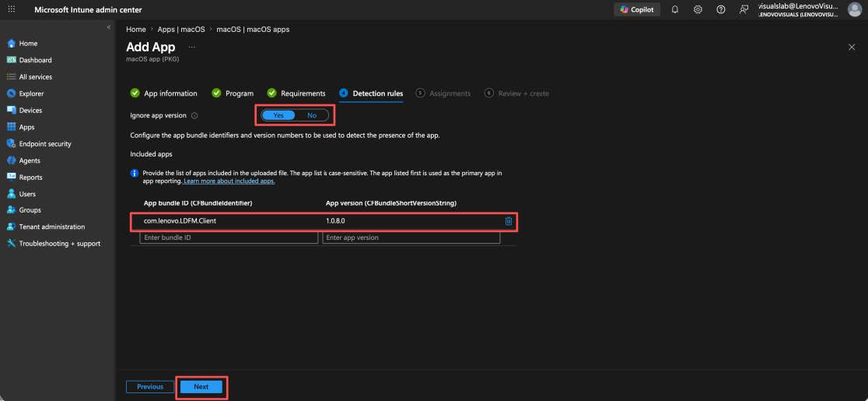This screenshot has height=401, width=868.
Task: Click the Reports icon in sidebar
Action: [x=11, y=178]
